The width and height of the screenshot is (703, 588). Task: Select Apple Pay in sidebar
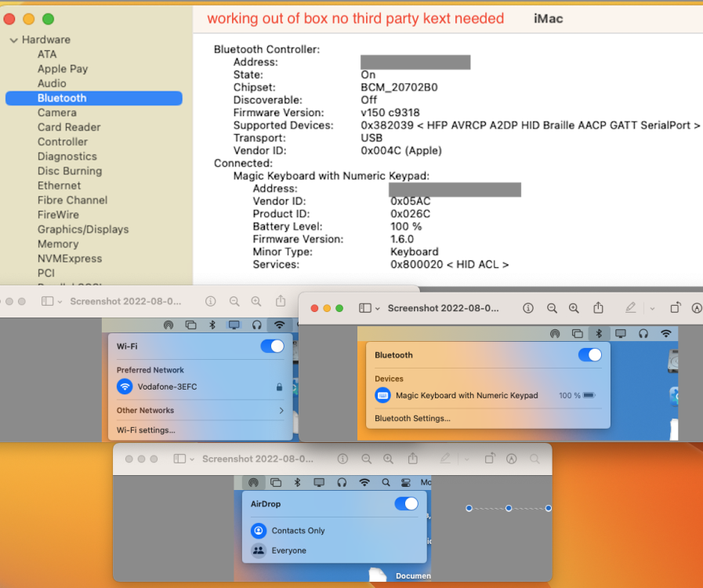[x=63, y=69]
